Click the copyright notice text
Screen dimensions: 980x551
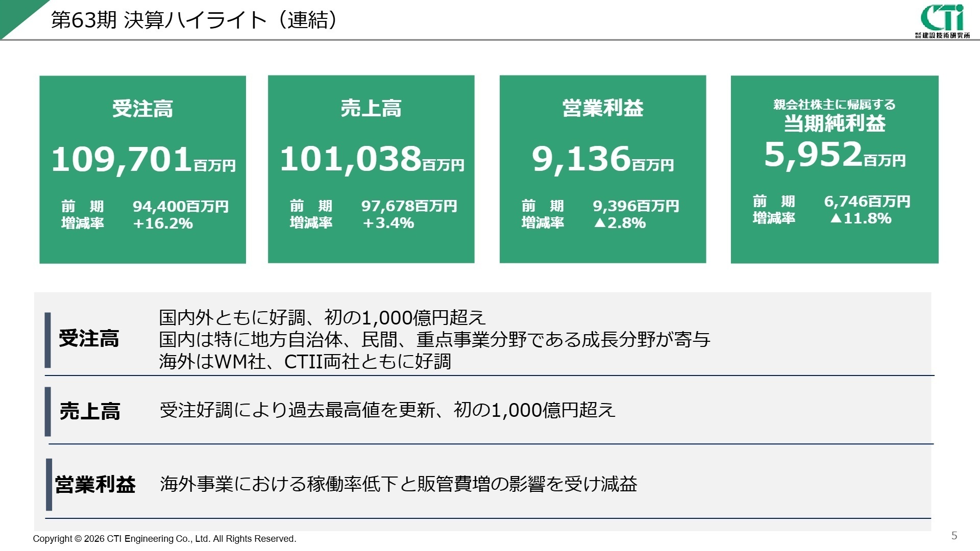pos(164,538)
